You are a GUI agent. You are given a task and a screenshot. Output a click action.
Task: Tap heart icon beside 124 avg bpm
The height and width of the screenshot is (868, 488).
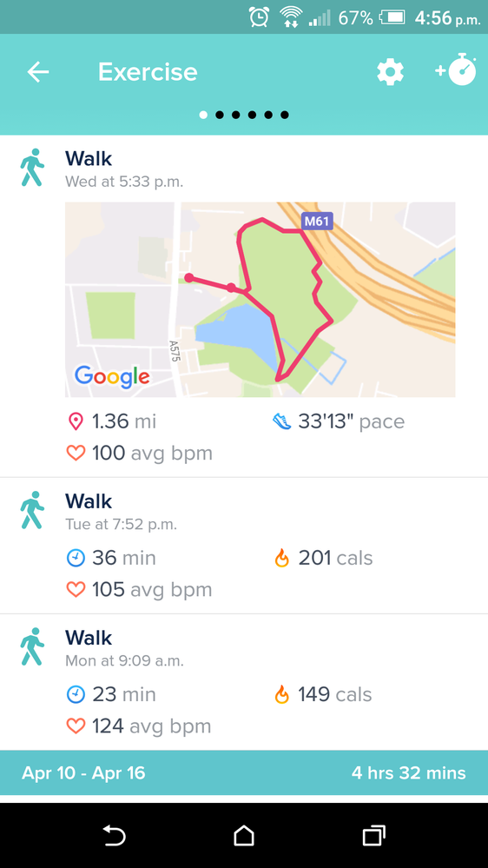(76, 726)
